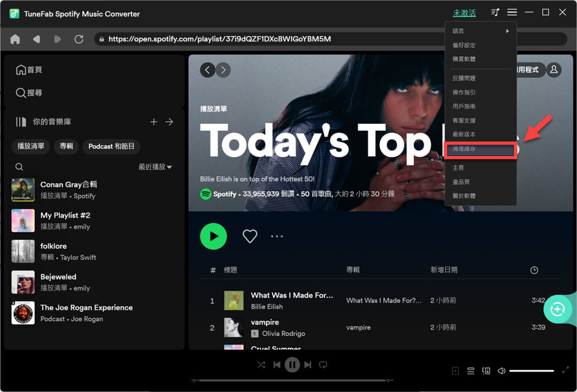Skip to the previous track
Image resolution: width=577 pixels, height=392 pixels.
[x=277, y=365]
